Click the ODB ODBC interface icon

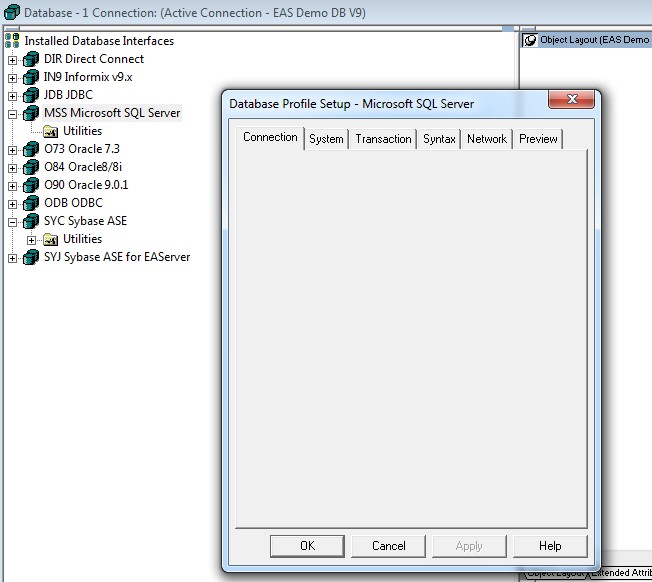tap(31, 203)
